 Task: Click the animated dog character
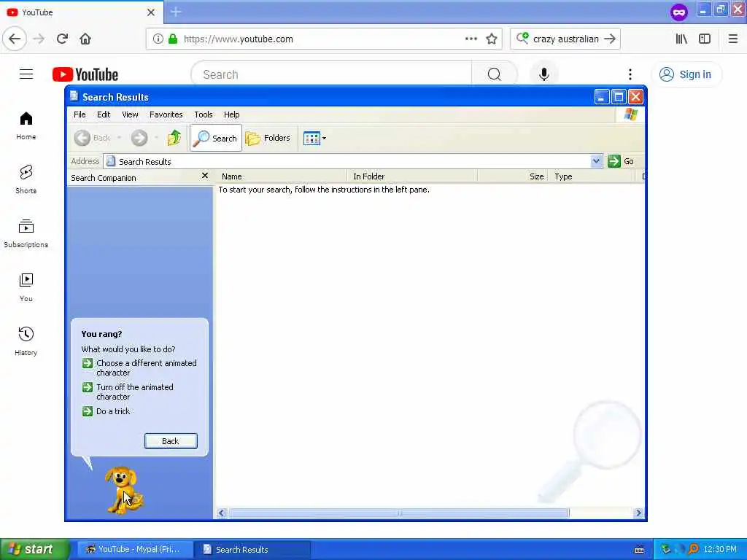pos(123,490)
